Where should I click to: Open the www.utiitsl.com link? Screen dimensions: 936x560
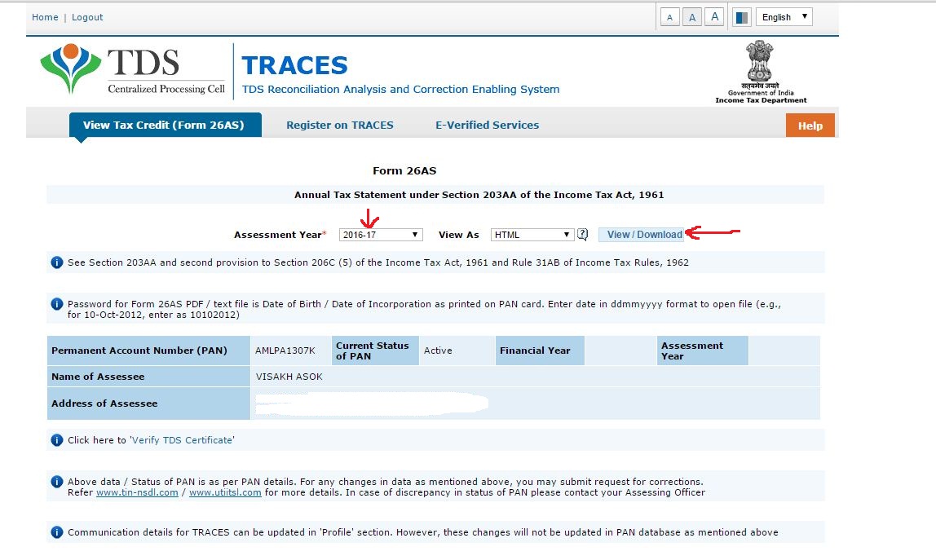click(x=225, y=492)
